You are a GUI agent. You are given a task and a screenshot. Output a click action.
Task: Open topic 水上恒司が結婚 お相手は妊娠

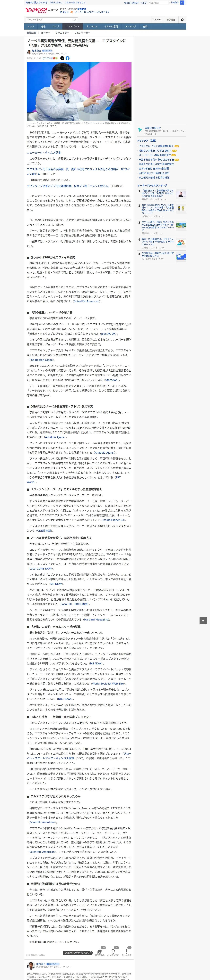tap(154, 178)
